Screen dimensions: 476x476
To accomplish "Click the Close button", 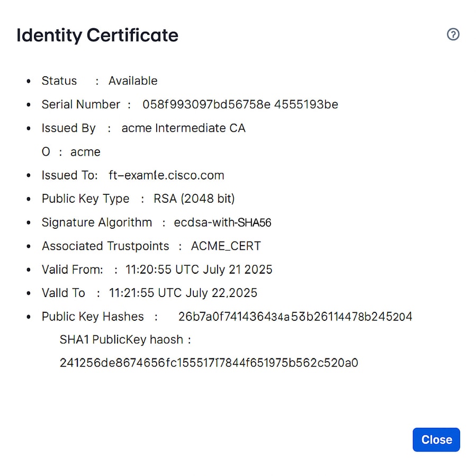I will tap(436, 439).
